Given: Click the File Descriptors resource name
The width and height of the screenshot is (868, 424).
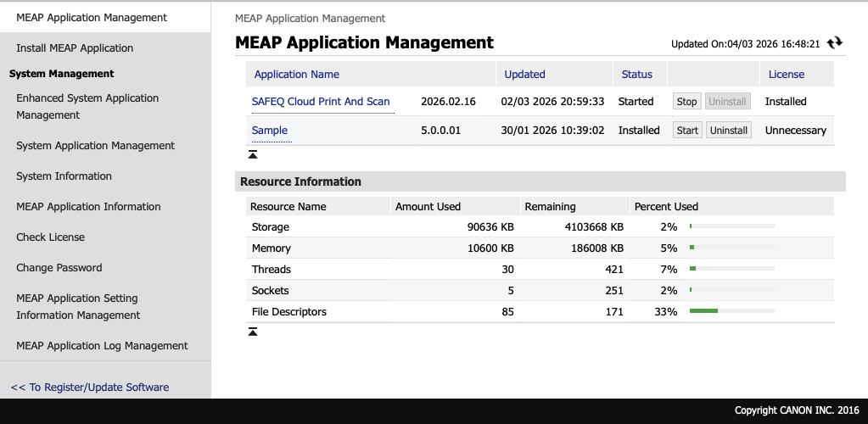Looking at the screenshot, I should click(x=289, y=311).
